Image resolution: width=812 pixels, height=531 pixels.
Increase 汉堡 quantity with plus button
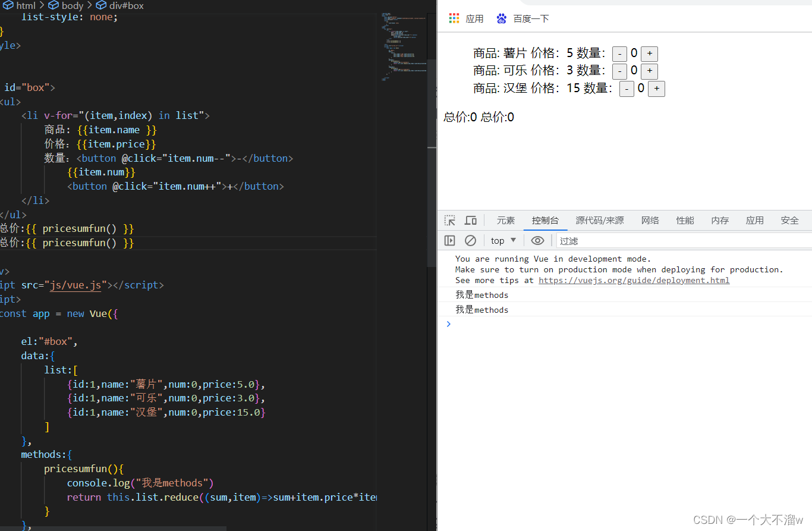[656, 88]
